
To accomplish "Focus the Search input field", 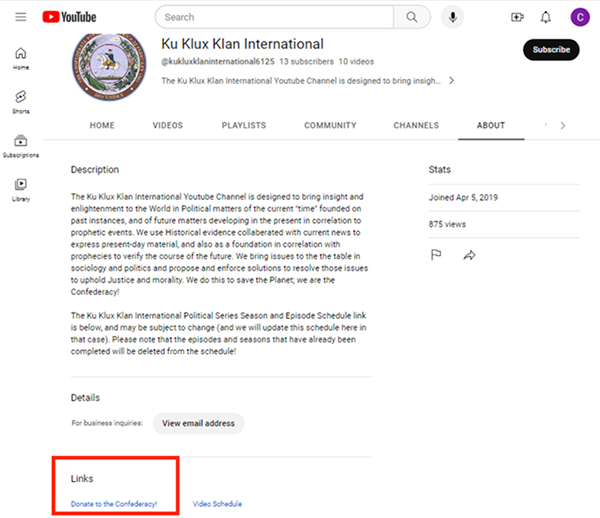I will coord(275,17).
